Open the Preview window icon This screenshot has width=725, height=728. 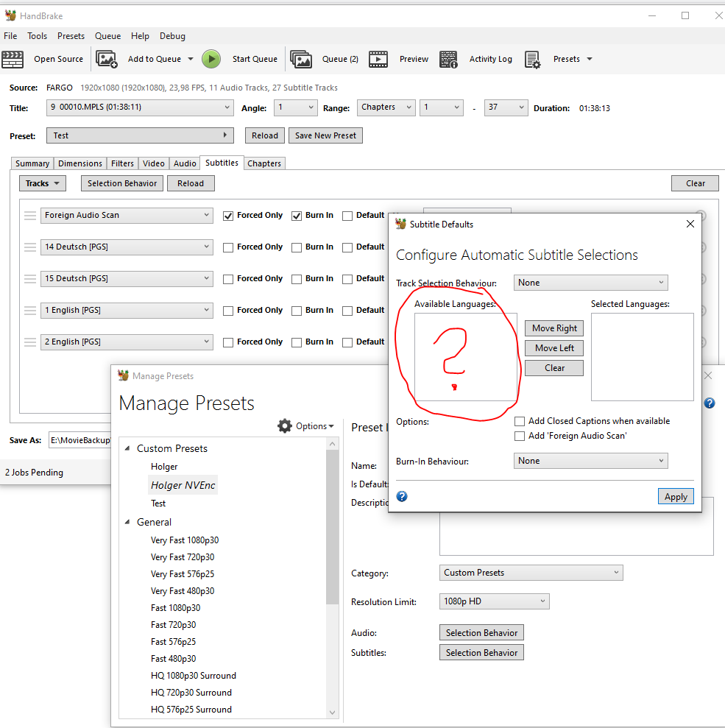378,59
